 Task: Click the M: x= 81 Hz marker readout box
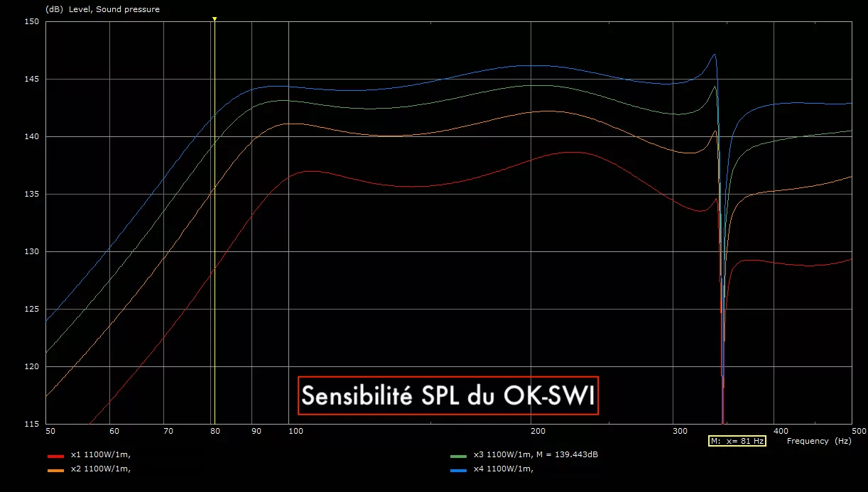(737, 441)
